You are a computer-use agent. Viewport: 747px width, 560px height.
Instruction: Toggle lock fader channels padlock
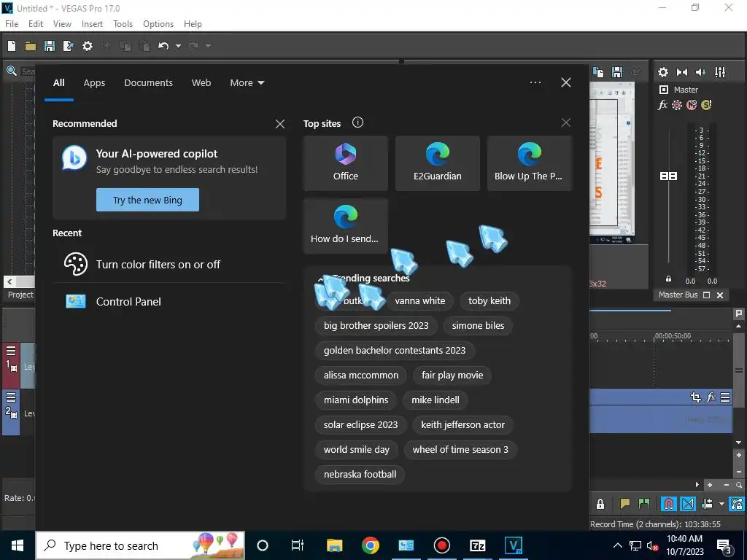tap(668, 279)
